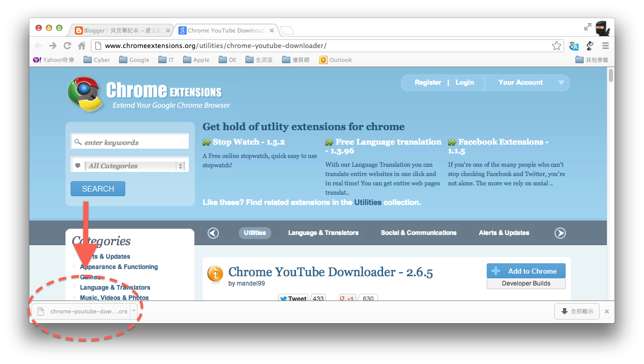Viewport: 644px width, 364px height.
Task: Open the Apple bookmarks folder
Action: (196, 60)
